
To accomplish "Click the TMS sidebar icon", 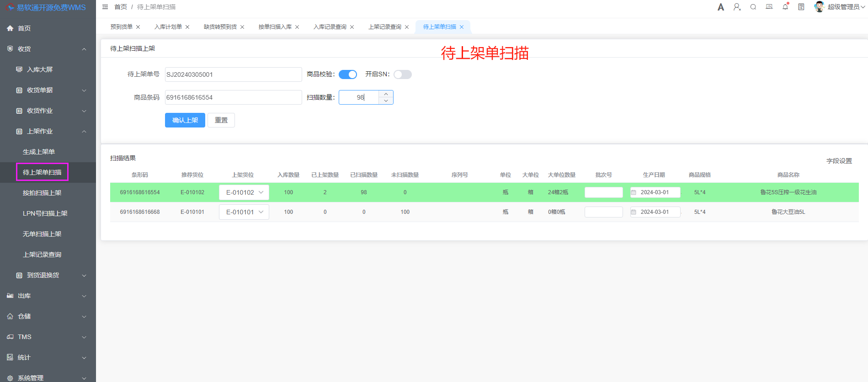I will coord(10,337).
